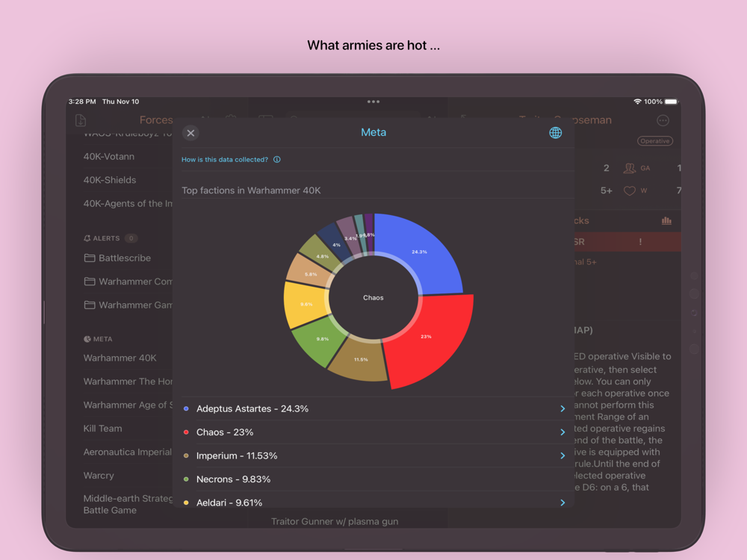This screenshot has height=560, width=747.
Task: Open the Battlescribe alerts folder
Action: click(x=117, y=258)
